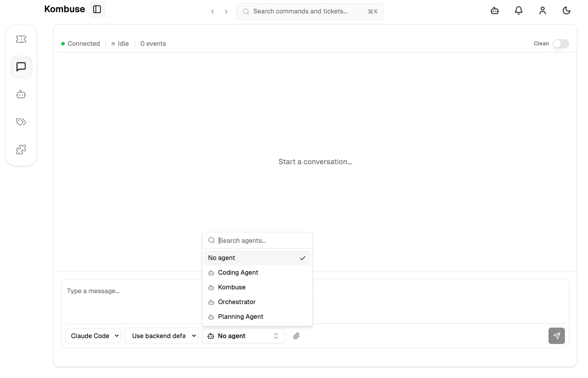Viewport: 588px width, 378px height.
Task: Open notifications with the bell icon
Action: click(518, 10)
